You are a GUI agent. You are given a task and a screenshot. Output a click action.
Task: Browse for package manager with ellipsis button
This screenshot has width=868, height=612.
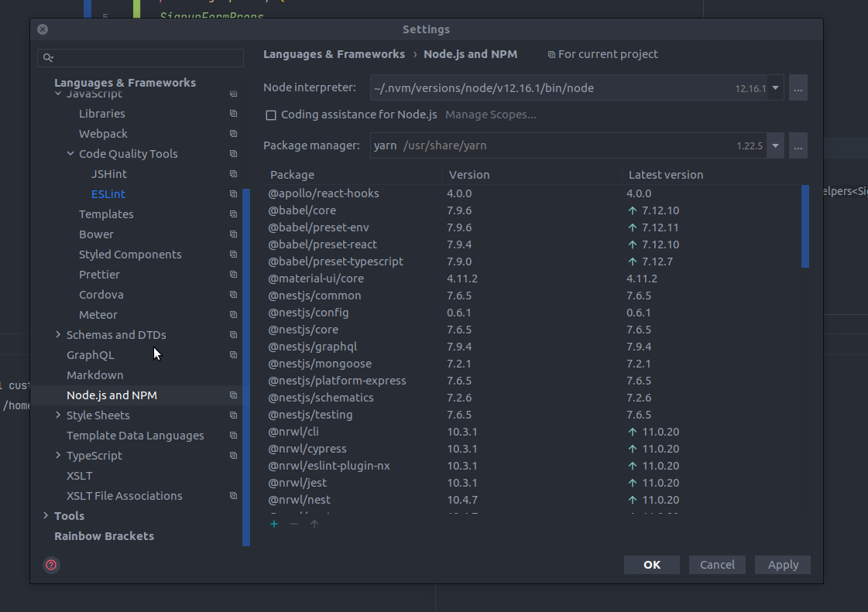pos(798,145)
